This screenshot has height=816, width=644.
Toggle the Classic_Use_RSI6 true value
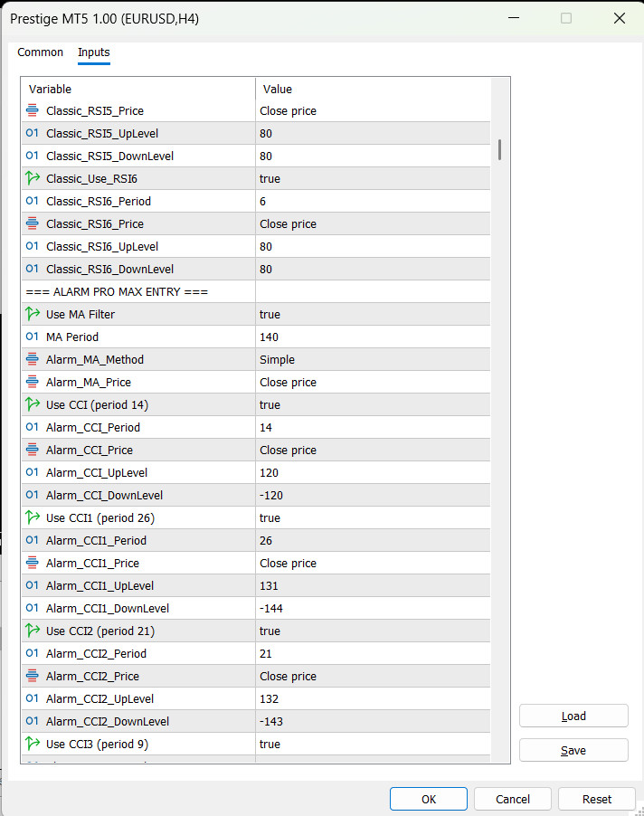click(x=373, y=178)
